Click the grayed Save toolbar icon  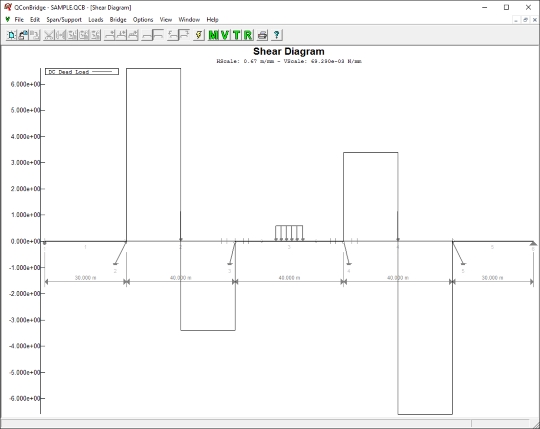34,35
